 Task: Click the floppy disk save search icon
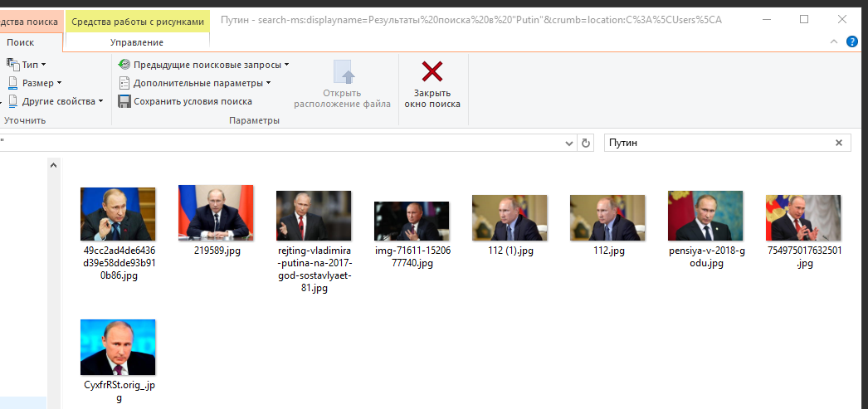tap(124, 101)
